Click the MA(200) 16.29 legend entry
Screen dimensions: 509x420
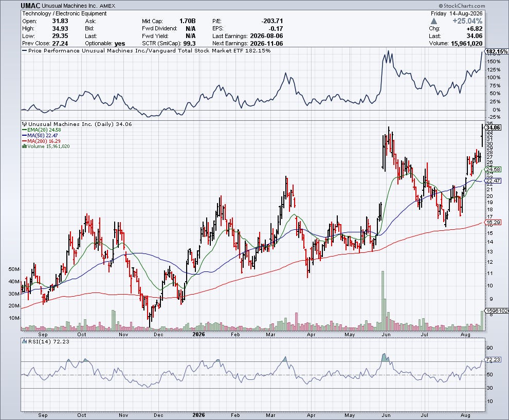(41, 141)
